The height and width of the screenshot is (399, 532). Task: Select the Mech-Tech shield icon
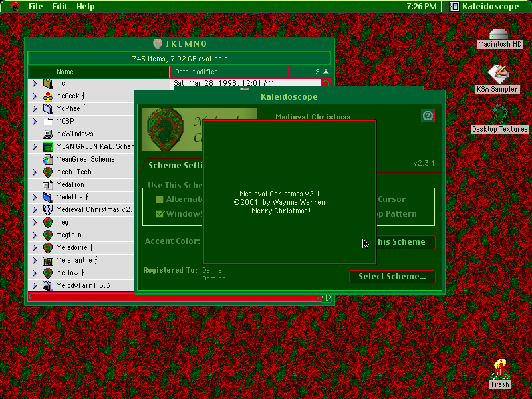(48, 172)
